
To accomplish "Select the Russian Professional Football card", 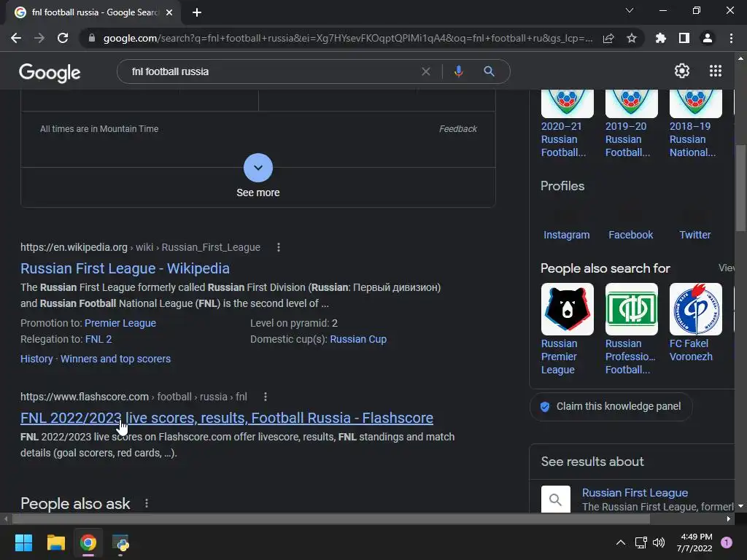I will [x=631, y=329].
